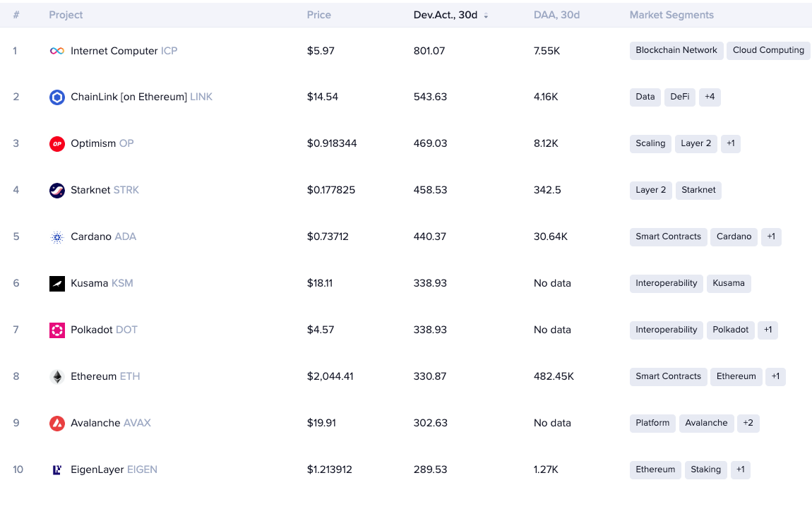Image resolution: width=812 pixels, height=509 pixels.
Task: Select the Staking segment tag
Action: 706,469
